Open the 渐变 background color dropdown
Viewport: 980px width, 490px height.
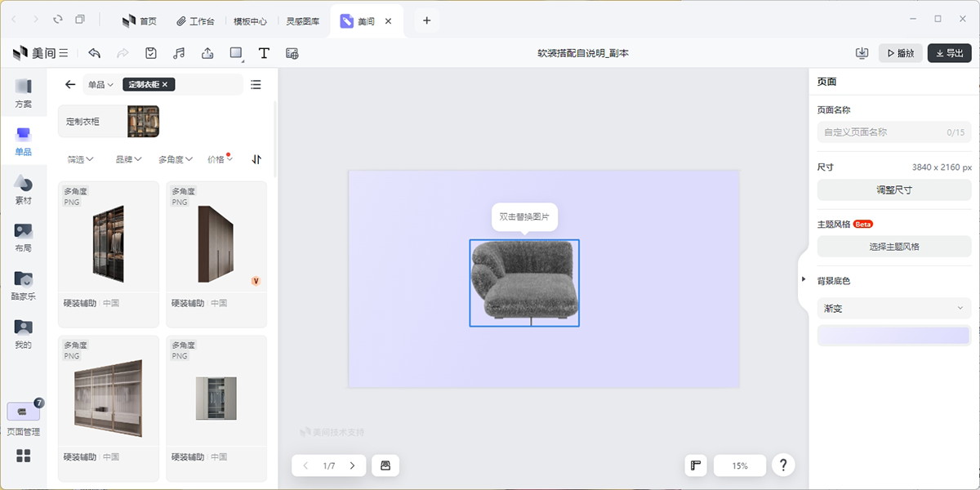coord(894,308)
